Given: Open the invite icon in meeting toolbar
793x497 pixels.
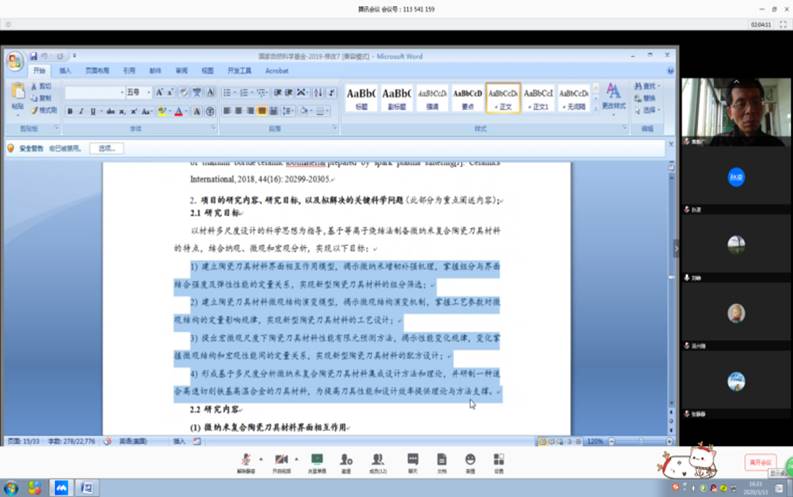Looking at the screenshot, I should (346, 460).
